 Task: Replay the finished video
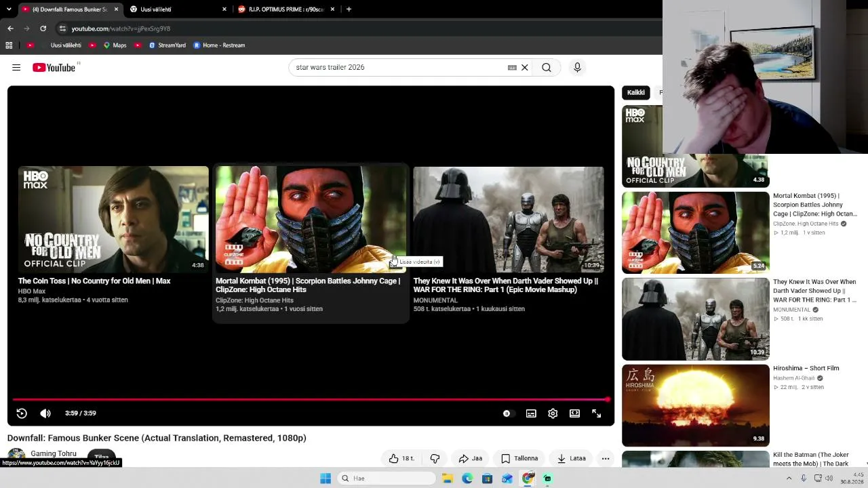[22, 413]
